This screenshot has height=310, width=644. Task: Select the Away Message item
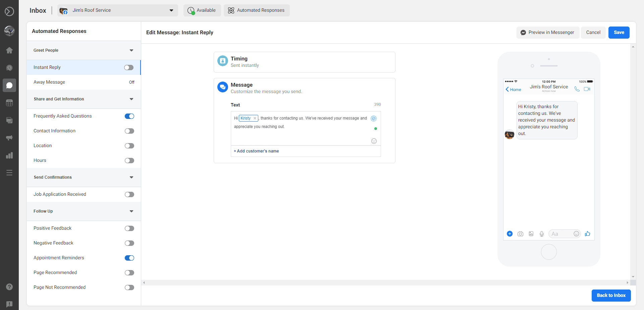(49, 82)
